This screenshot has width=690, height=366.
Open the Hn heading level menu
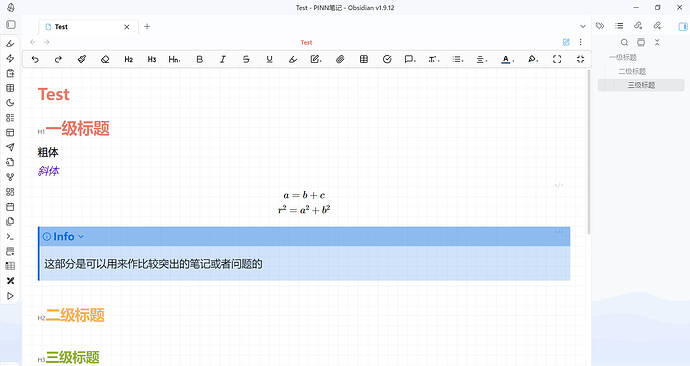tap(174, 59)
